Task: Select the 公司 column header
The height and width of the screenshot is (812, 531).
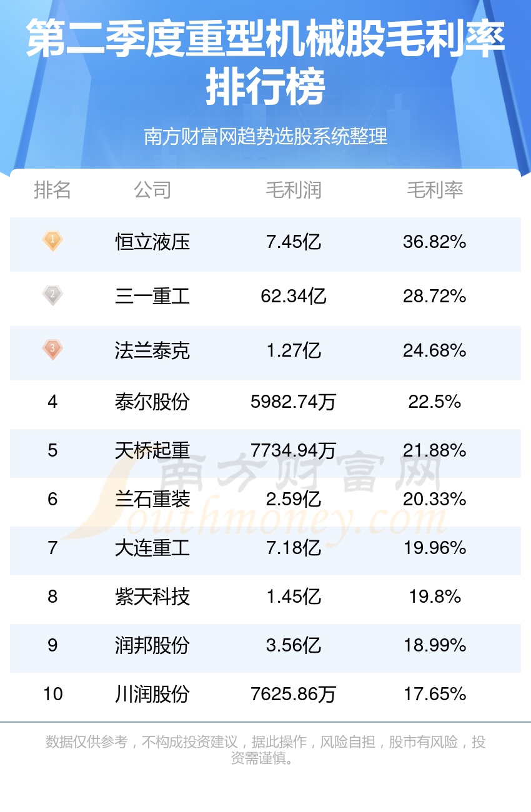Action: [152, 190]
